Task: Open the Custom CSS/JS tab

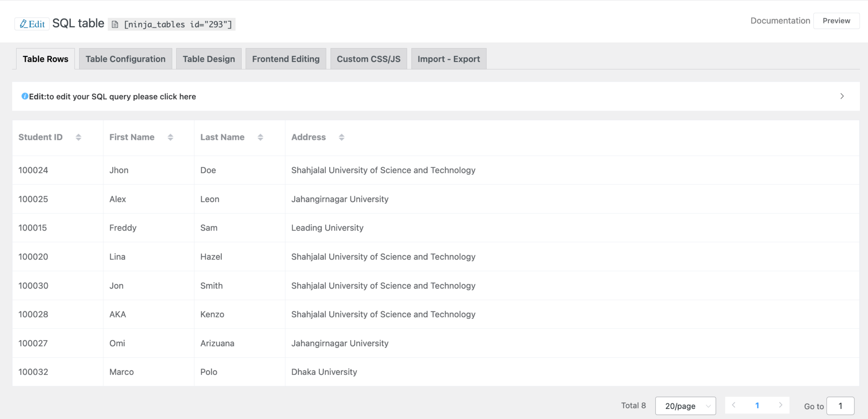Action: (x=368, y=59)
